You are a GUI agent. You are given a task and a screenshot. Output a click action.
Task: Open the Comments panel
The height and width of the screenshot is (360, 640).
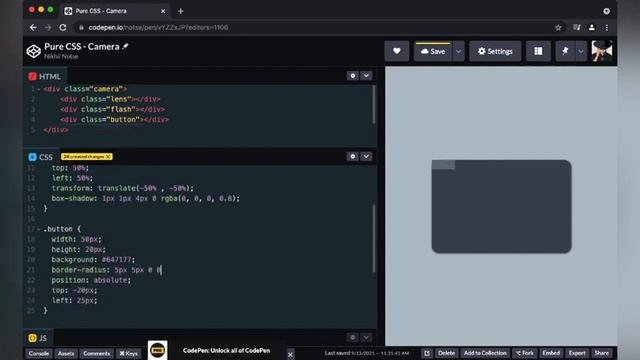pos(96,353)
